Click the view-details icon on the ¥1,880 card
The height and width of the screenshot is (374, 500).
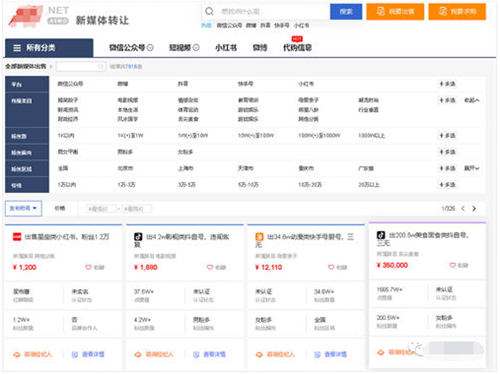click(x=196, y=355)
